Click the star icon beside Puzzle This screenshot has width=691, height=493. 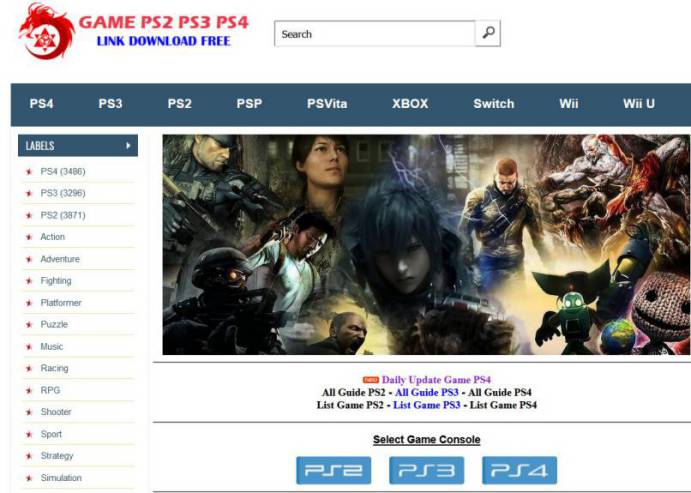click(29, 325)
